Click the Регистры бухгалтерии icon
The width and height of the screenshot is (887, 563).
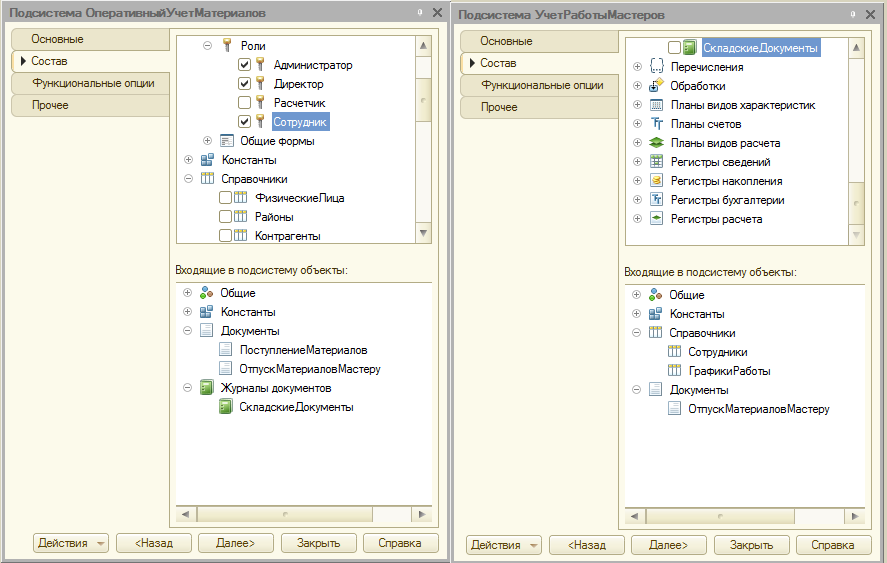(656, 199)
